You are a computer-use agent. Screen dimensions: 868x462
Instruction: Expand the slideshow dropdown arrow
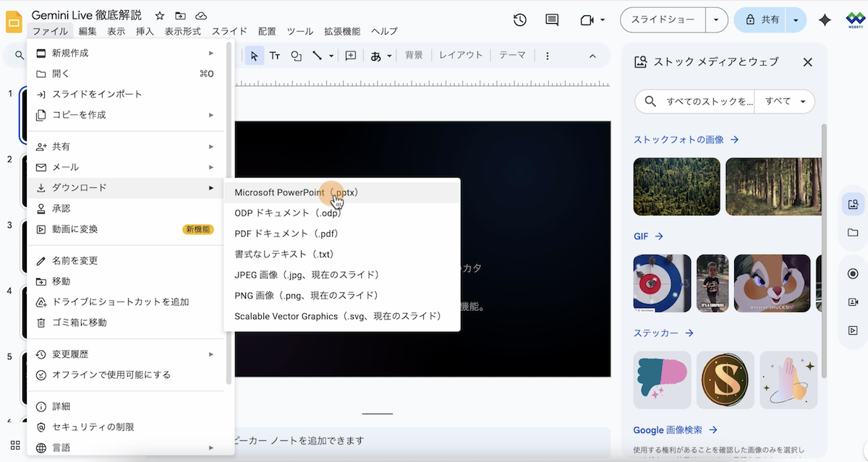716,20
